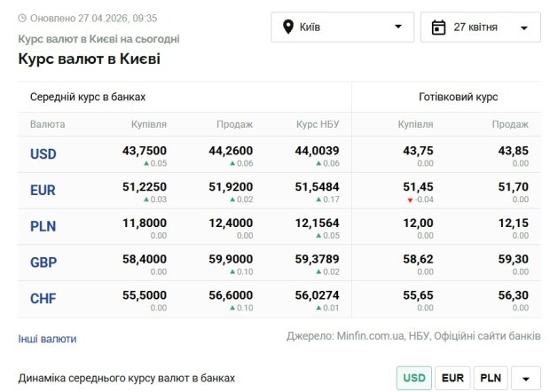Open the CHF currency link in table
This screenshot has height=392, width=550.
pos(43,299)
